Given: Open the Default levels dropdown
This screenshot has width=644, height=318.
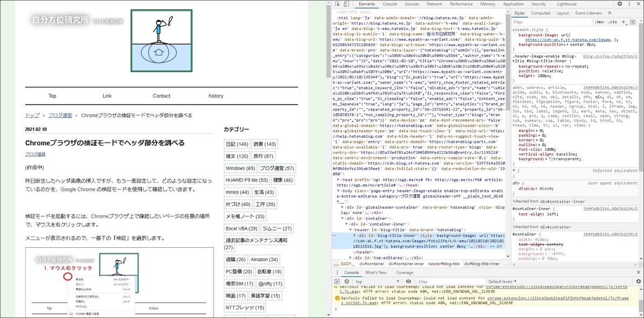Looking at the screenshot, I should coord(502,282).
